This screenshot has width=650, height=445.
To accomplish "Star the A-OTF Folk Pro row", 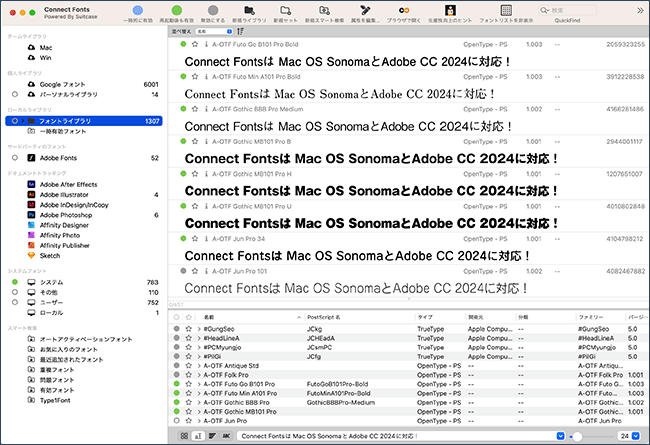I will pyautogui.click(x=189, y=375).
